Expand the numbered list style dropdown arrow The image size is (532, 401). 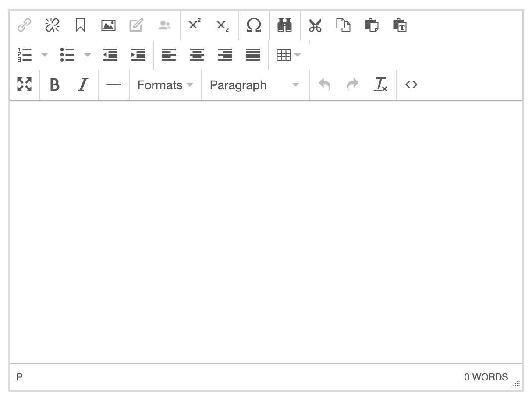(x=44, y=55)
